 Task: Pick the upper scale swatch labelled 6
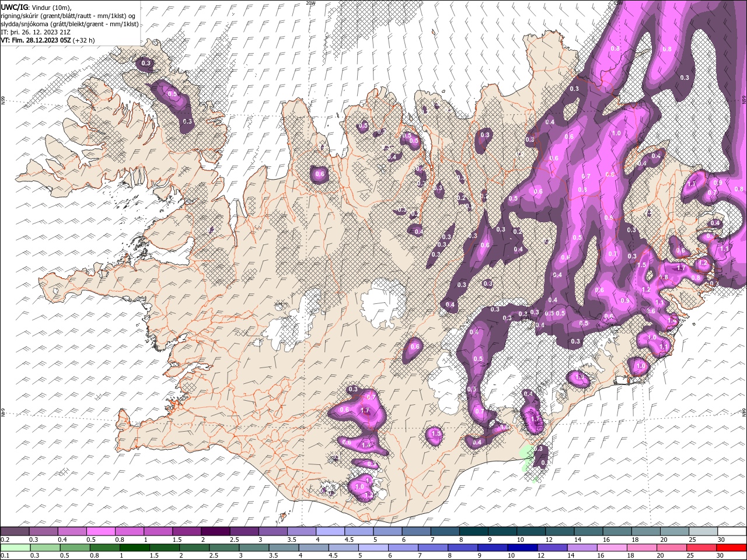[416, 531]
